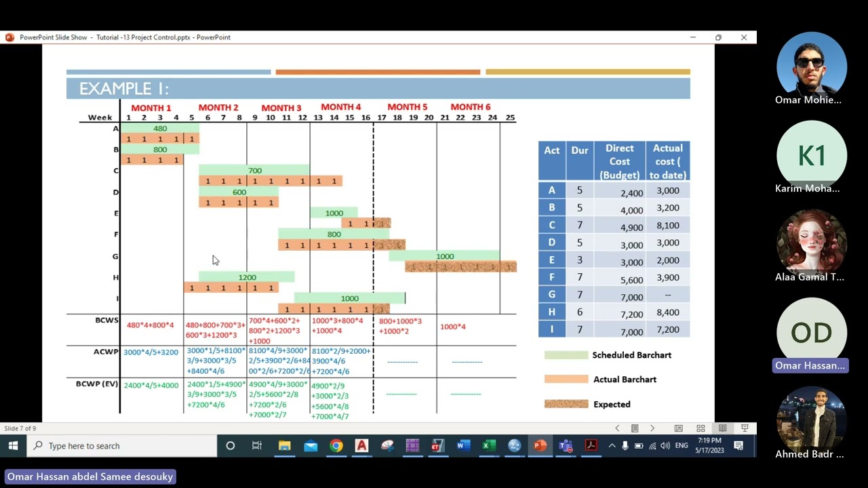Select Omar Mohie participant video tile
The image size is (868, 488).
coord(811,68)
